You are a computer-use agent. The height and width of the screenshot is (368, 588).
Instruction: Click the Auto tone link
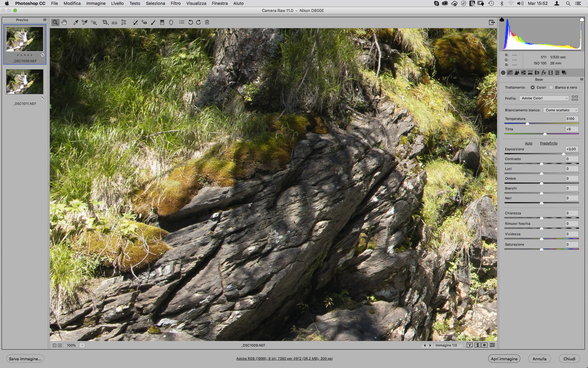tap(529, 143)
